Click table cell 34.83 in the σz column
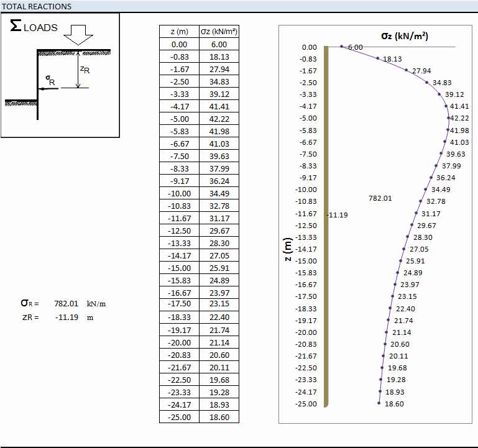The width and height of the screenshot is (478, 448). click(x=219, y=81)
